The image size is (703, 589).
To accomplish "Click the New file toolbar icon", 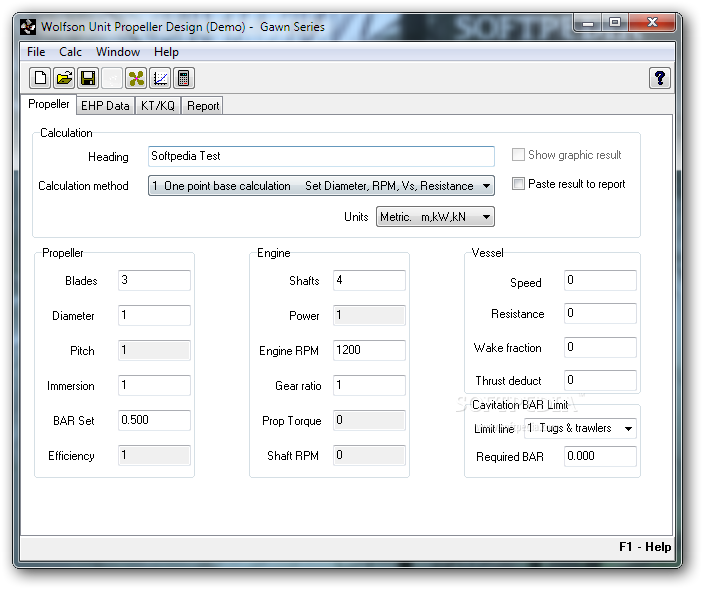I will [x=39, y=78].
